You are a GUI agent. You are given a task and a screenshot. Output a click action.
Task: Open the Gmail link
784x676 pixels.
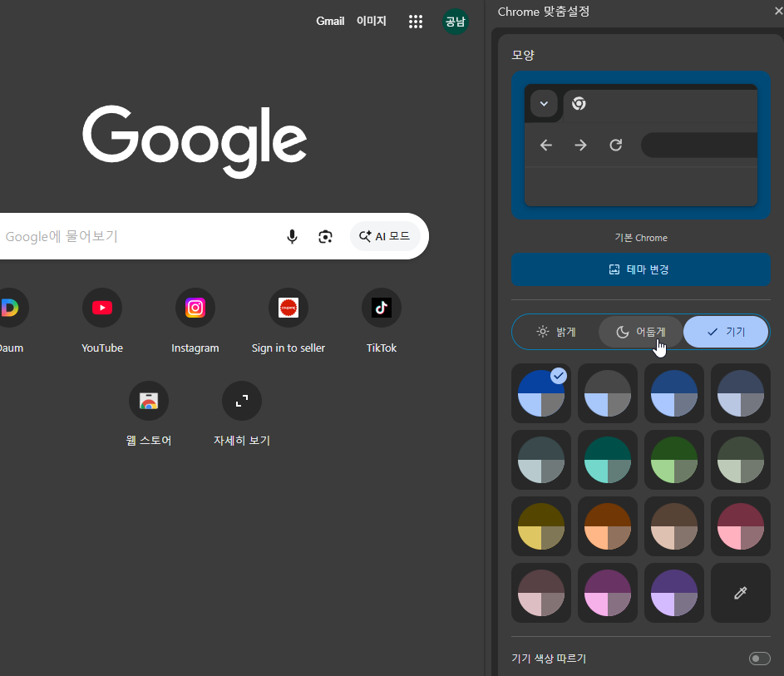click(x=330, y=21)
